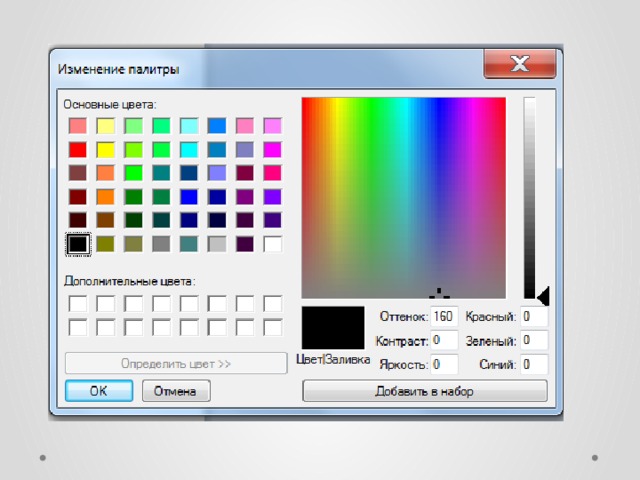This screenshot has width=640, height=480.
Task: Click first empty custom color slot
Action: click(77, 303)
